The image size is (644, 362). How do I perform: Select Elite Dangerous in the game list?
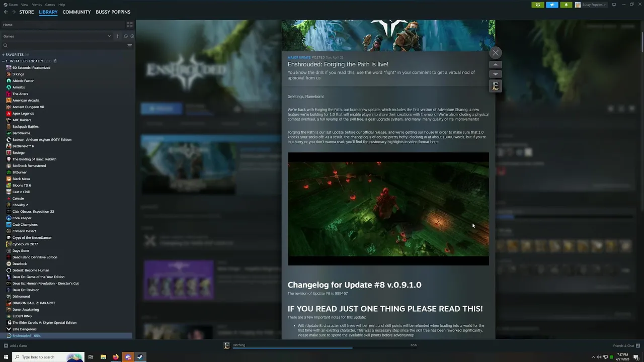(x=24, y=329)
